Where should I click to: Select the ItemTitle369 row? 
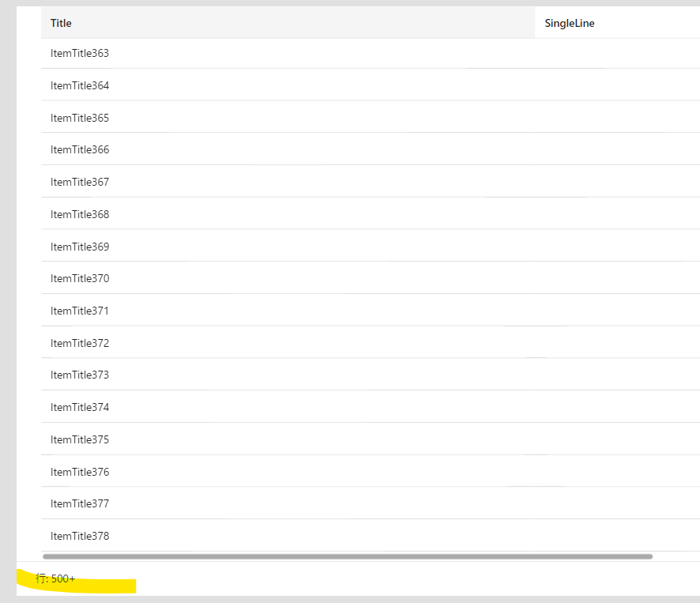point(371,246)
